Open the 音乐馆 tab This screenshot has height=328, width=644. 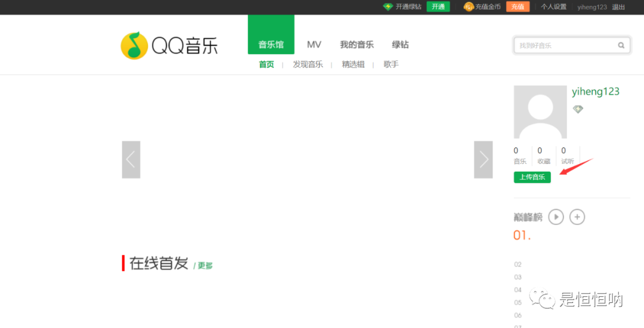[271, 35]
